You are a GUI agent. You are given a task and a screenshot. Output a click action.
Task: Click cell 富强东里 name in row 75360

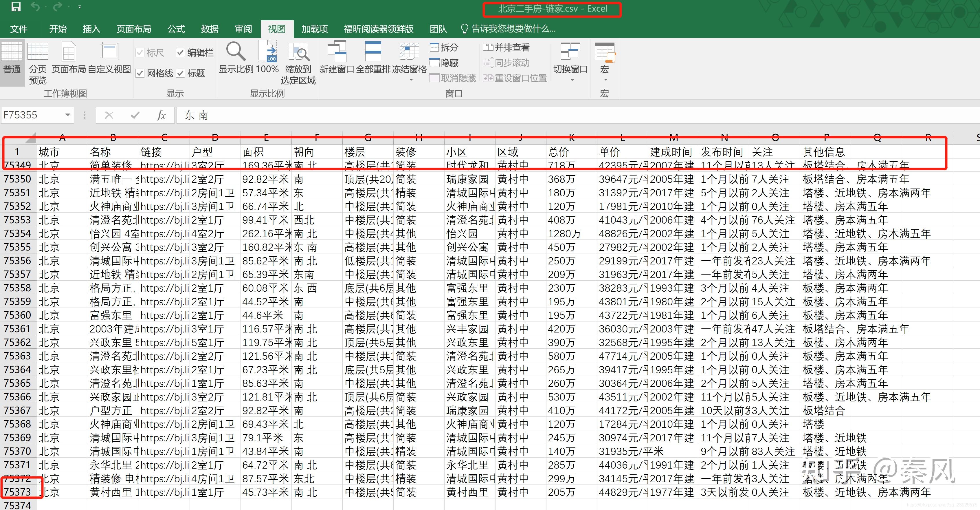click(x=113, y=315)
